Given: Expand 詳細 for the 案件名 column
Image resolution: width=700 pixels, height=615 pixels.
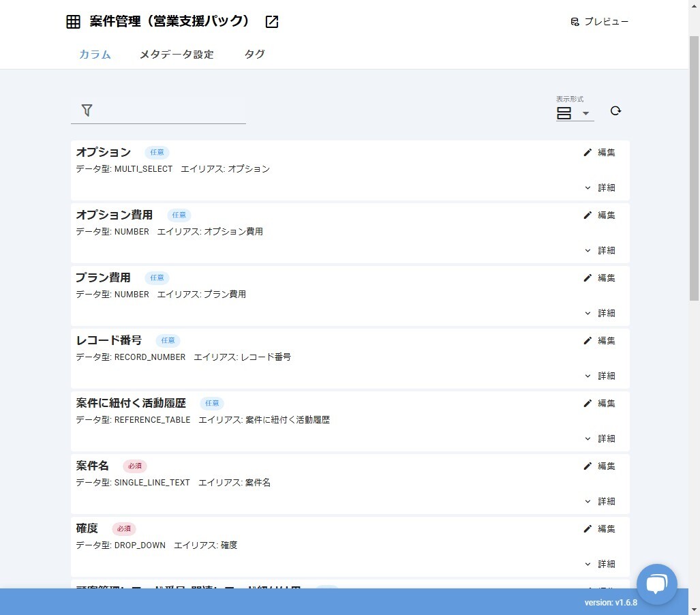Looking at the screenshot, I should [x=600, y=502].
